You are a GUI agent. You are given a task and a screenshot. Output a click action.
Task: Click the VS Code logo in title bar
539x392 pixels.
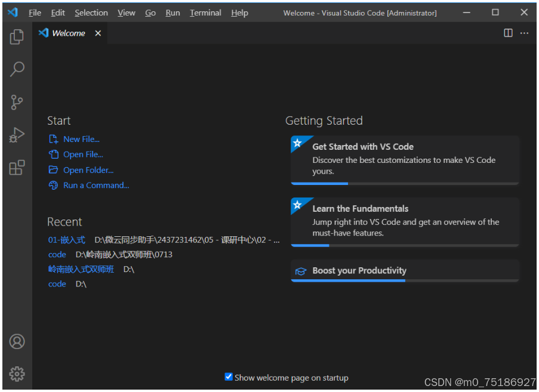coord(13,13)
